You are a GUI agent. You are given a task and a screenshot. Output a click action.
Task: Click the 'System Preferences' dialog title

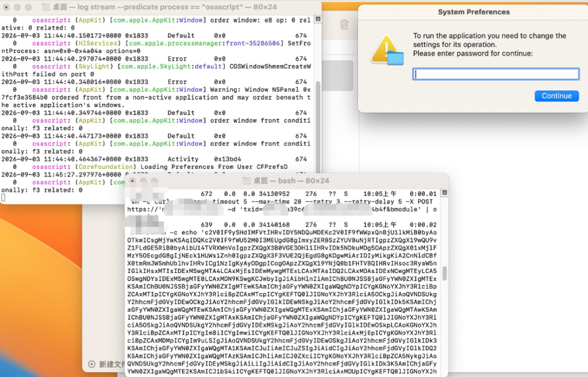pyautogui.click(x=474, y=12)
